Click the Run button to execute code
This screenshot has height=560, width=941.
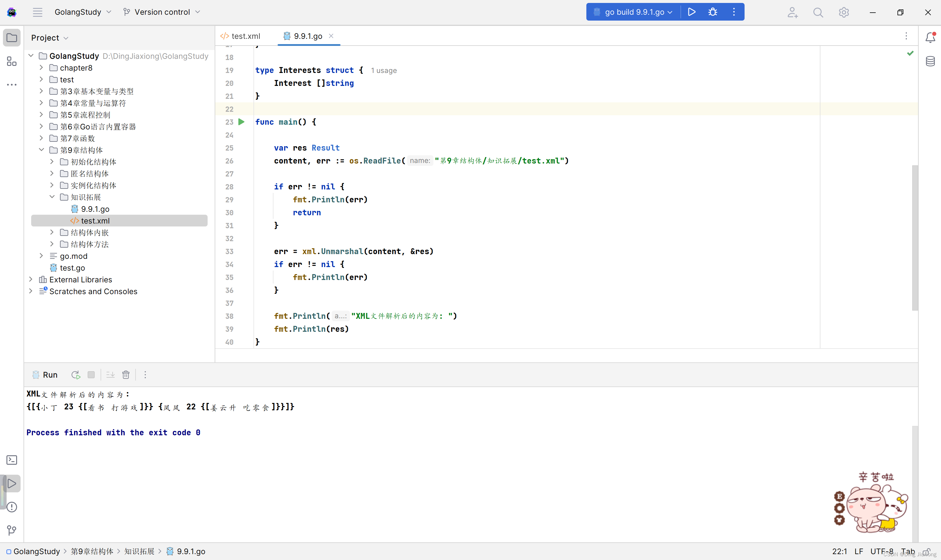[x=691, y=11]
